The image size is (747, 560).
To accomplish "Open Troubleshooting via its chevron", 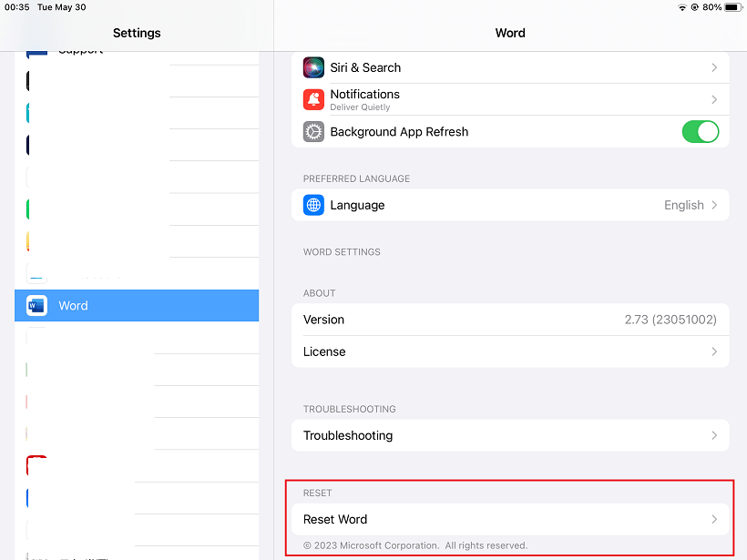I will [x=714, y=435].
